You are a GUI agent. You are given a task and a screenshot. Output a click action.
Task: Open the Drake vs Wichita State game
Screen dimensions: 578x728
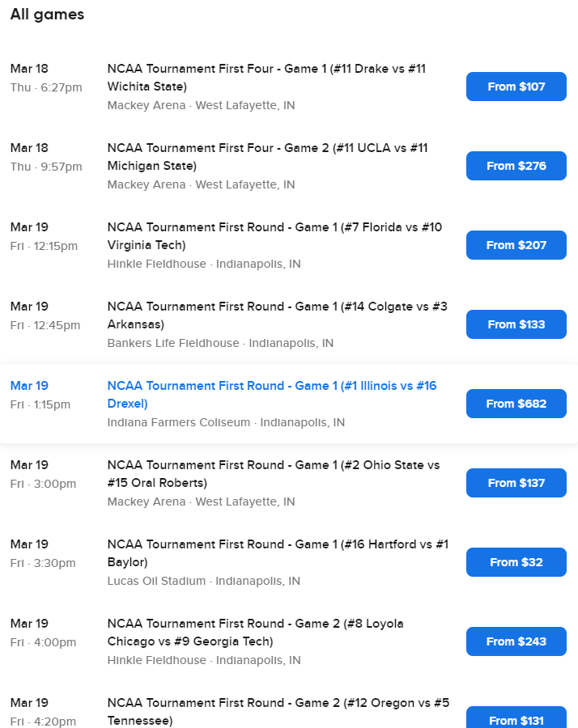(266, 78)
